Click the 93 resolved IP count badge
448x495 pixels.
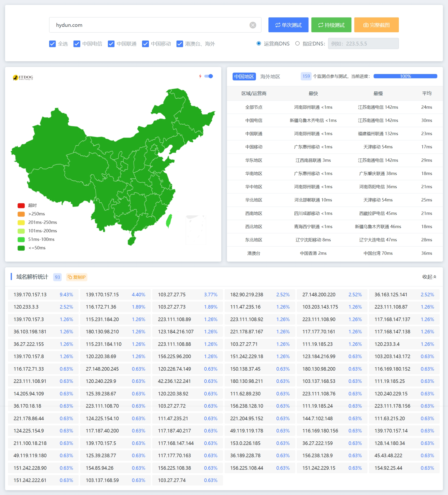[57, 277]
